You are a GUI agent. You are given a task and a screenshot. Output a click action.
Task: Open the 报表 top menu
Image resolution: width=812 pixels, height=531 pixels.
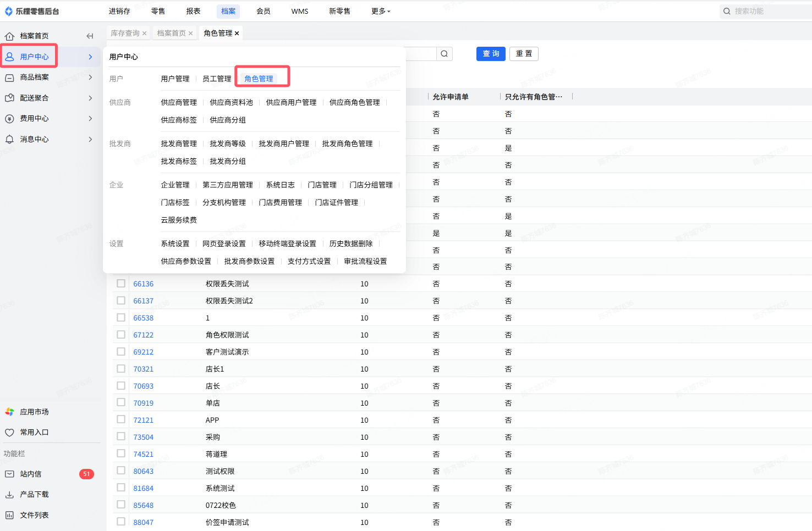tap(193, 11)
